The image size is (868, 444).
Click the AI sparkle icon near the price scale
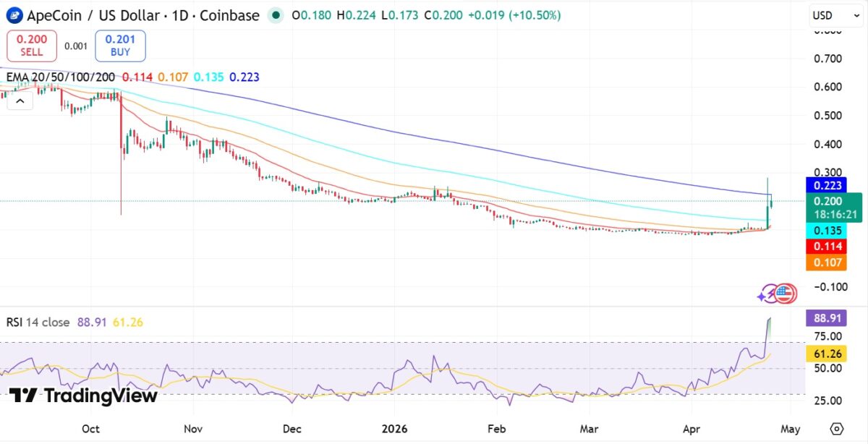pyautogui.click(x=765, y=294)
